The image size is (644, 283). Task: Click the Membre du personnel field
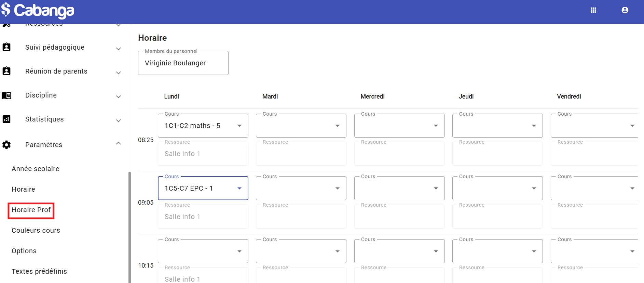pos(183,63)
